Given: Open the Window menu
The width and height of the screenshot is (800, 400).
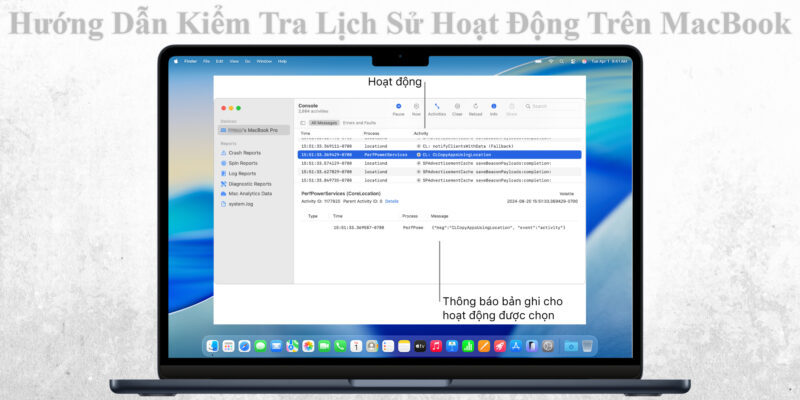Looking at the screenshot, I should tap(264, 61).
